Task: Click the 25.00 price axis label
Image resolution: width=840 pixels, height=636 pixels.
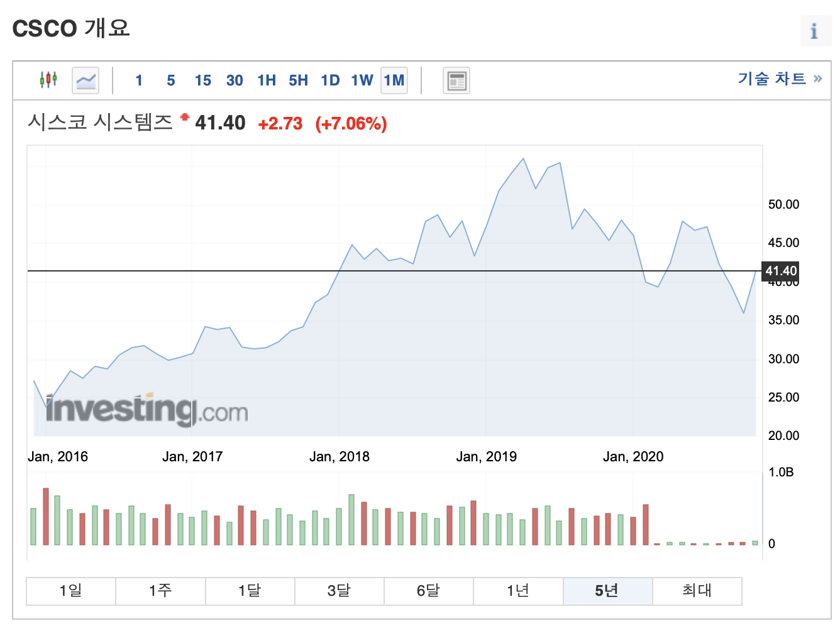Action: (x=784, y=397)
